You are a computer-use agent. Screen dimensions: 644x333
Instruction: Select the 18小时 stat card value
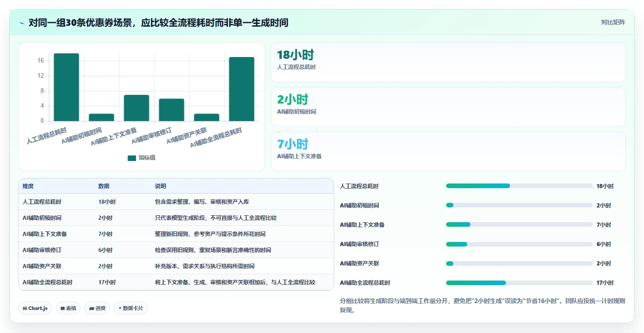295,55
